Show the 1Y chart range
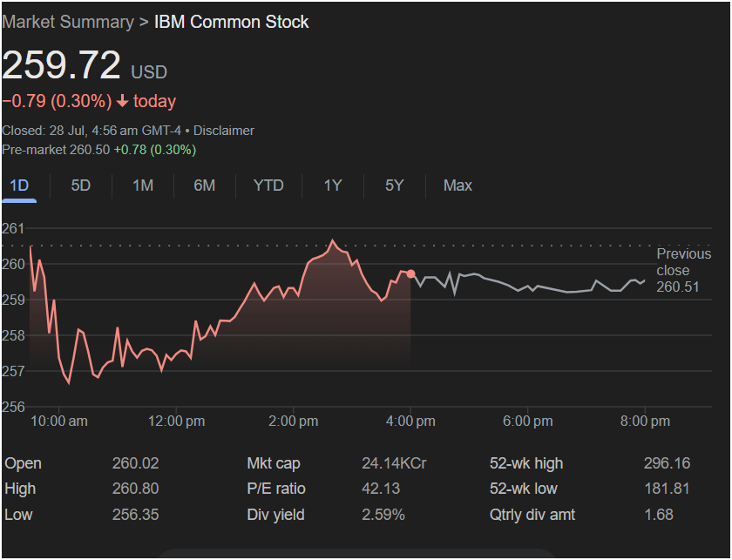 tap(333, 186)
